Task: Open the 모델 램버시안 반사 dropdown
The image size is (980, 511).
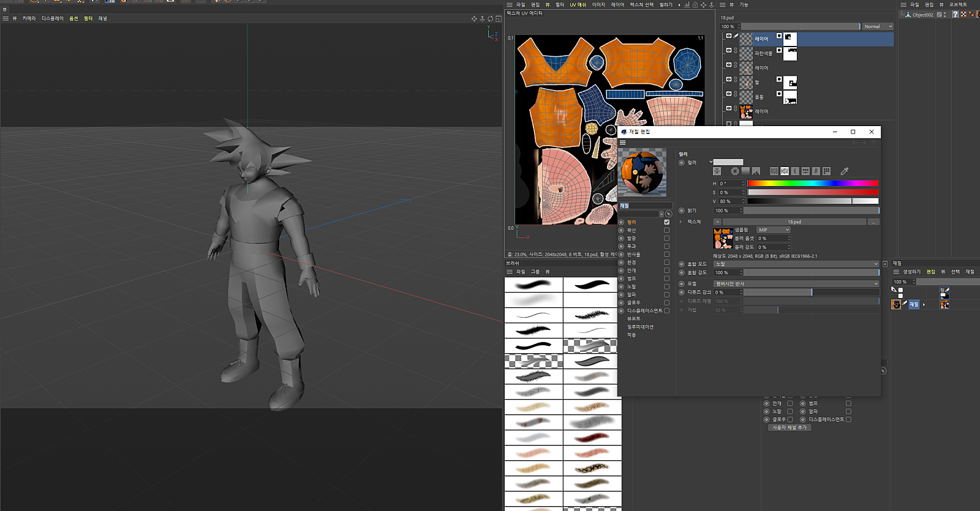Action: (x=796, y=283)
